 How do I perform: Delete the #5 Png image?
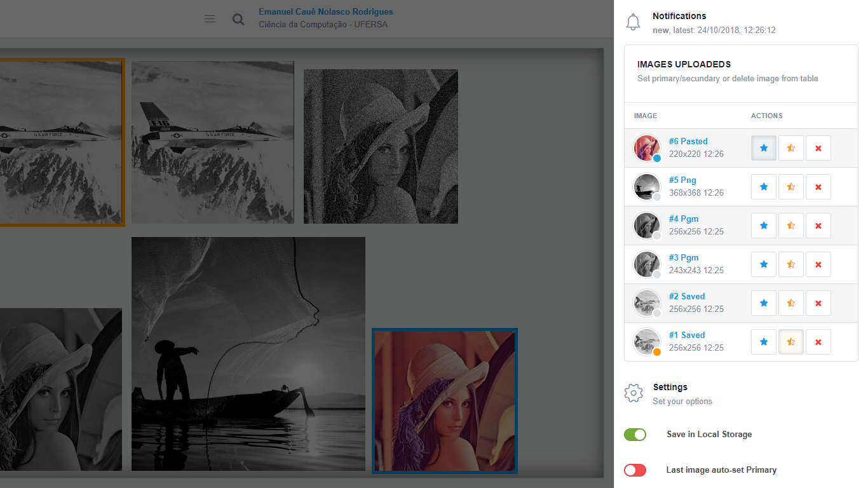818,187
